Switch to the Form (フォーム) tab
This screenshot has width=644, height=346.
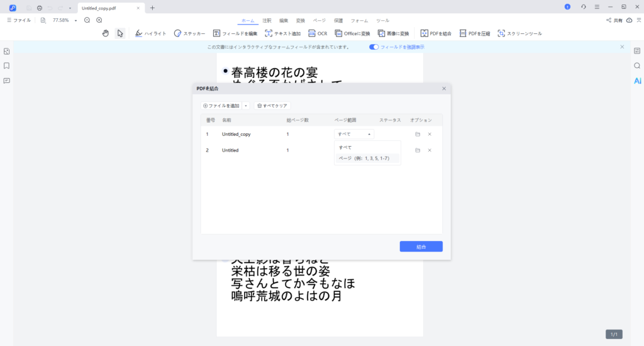tap(359, 21)
